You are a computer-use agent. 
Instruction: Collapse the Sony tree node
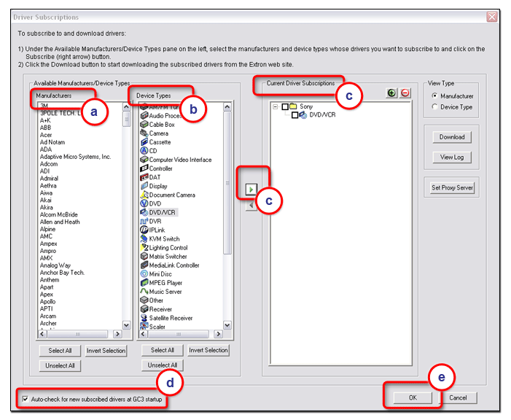276,106
